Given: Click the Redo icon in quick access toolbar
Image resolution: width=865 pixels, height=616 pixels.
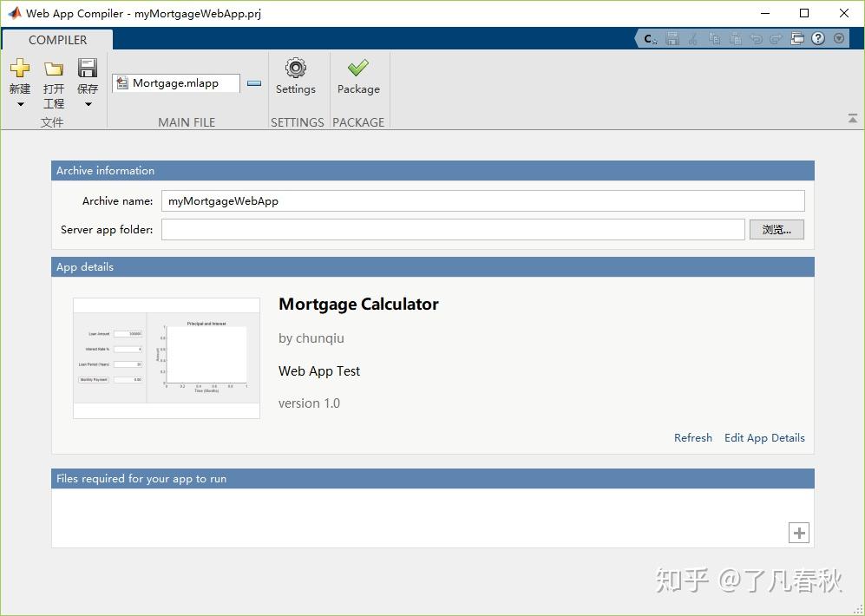Looking at the screenshot, I should 777,38.
